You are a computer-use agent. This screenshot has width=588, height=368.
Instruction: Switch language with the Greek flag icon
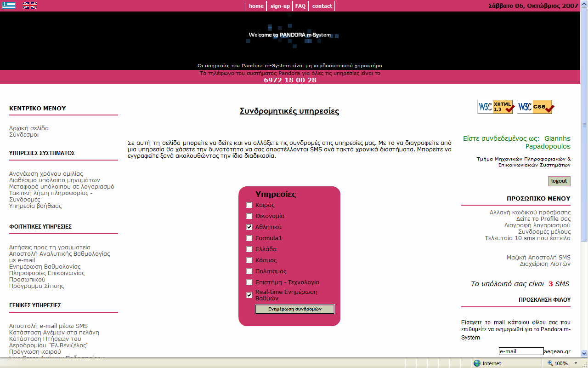pos(9,6)
